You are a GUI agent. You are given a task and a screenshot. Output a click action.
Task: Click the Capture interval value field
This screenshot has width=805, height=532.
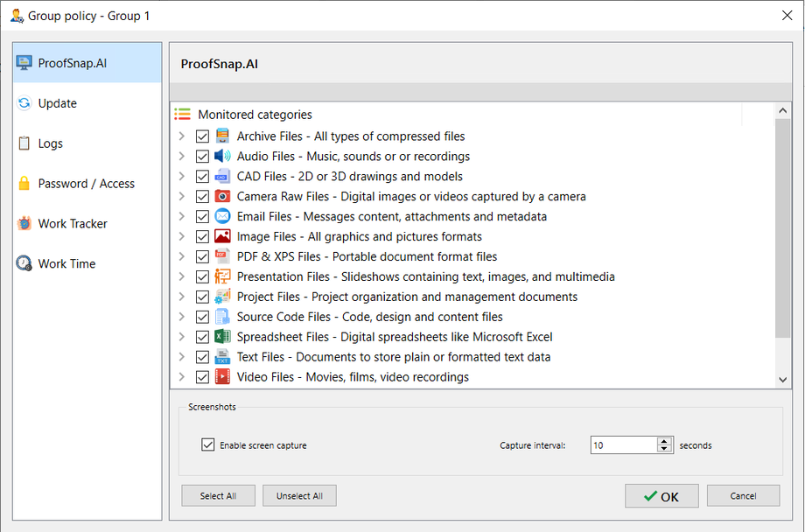tap(624, 445)
